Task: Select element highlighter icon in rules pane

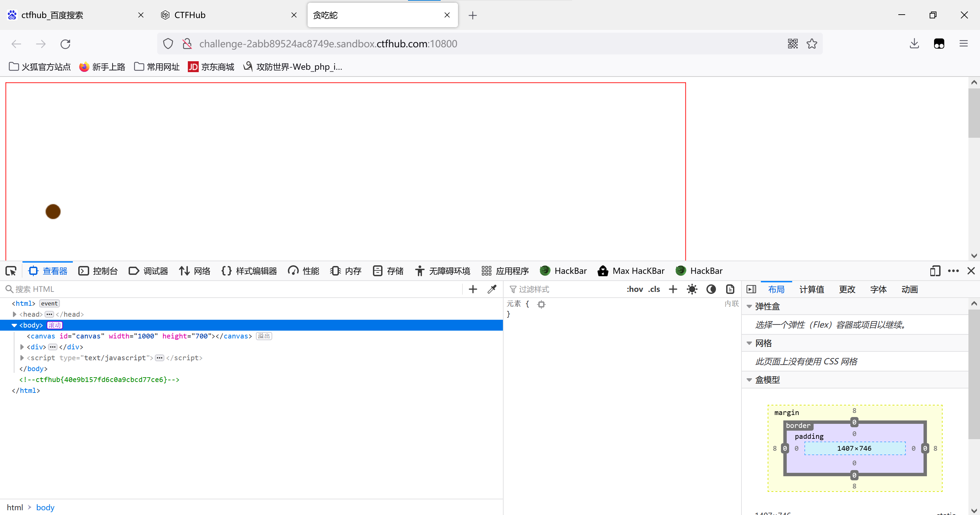Action: [x=541, y=304]
